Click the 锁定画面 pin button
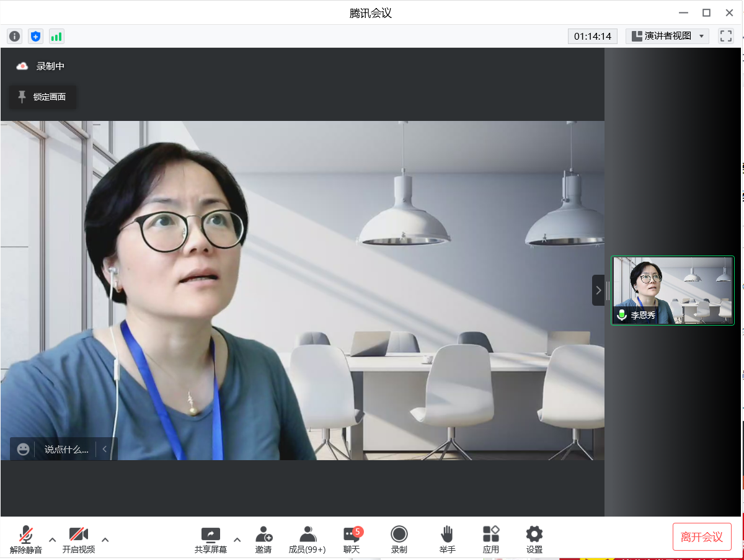 pos(42,97)
